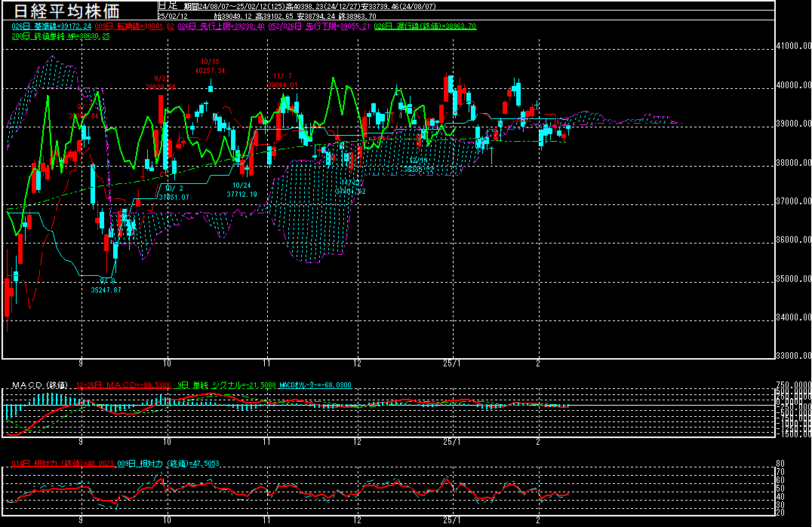Image resolution: width=812 pixels, height=527 pixels.
Task: Select legend entry 12-26日 MACD=-89.5388
Action: (123, 385)
